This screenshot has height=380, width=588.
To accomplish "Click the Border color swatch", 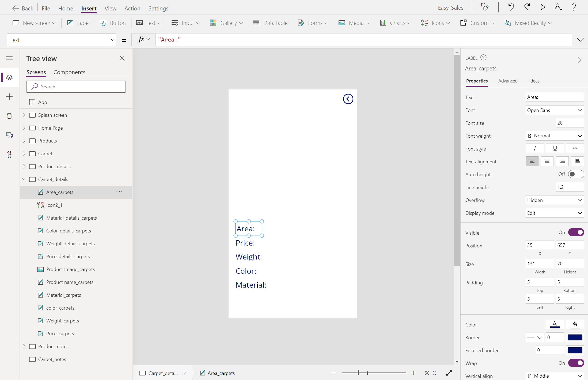I will click(x=575, y=337).
